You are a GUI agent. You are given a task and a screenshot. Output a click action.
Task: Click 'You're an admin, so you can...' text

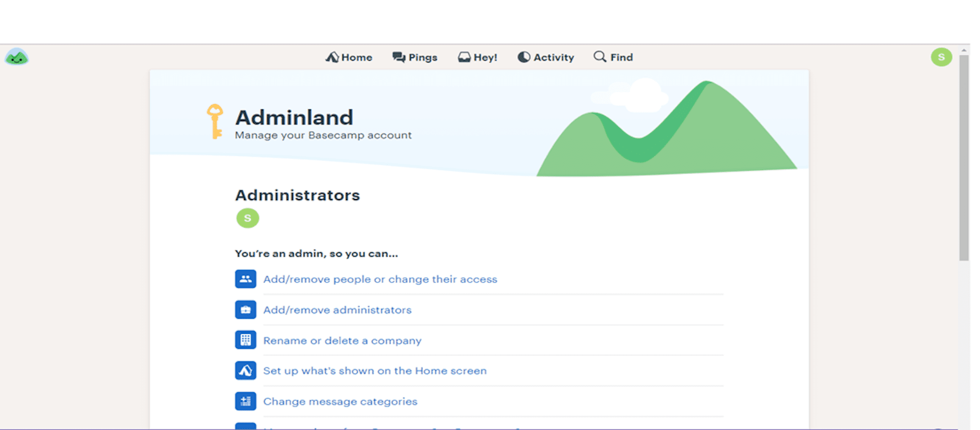[x=316, y=253]
